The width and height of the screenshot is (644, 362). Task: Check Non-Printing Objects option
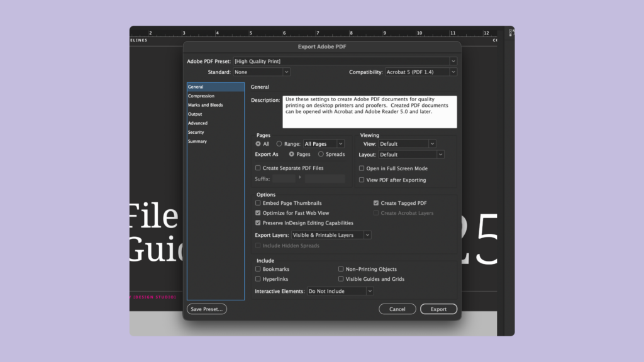(341, 269)
